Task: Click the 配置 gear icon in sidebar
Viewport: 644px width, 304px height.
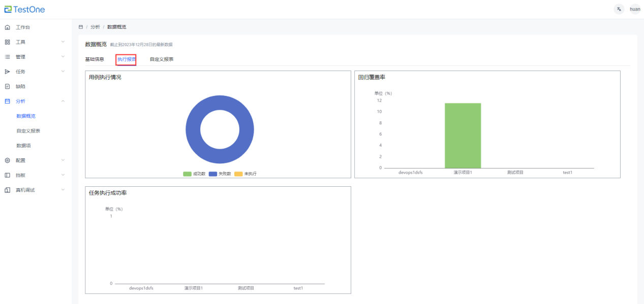Action: tap(7, 160)
